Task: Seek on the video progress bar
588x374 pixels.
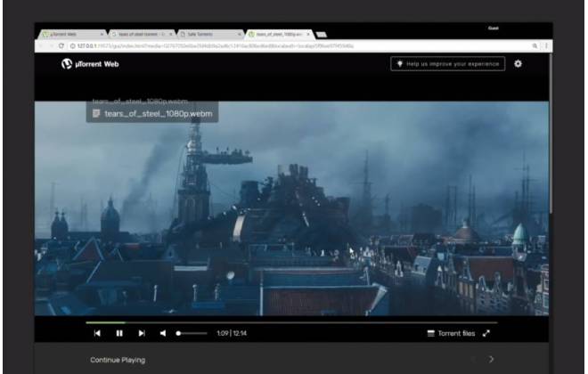Action: tap(291, 322)
